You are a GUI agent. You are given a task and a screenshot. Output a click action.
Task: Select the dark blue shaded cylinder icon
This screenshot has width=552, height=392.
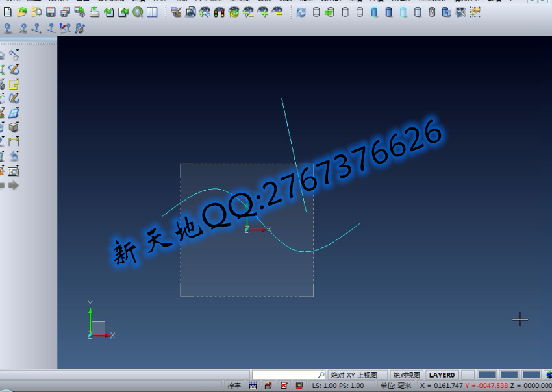click(389, 12)
